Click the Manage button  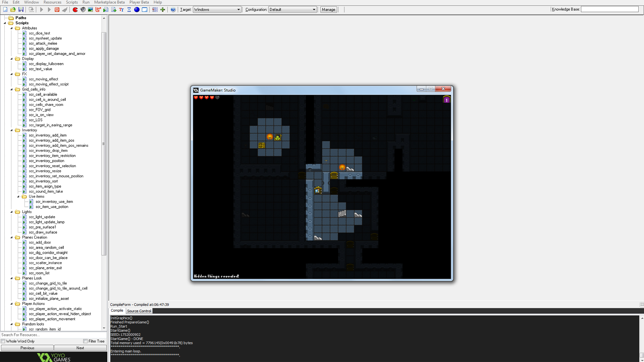[x=328, y=9]
